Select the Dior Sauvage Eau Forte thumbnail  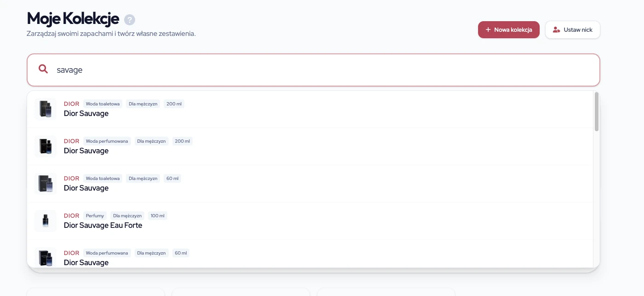click(x=46, y=221)
